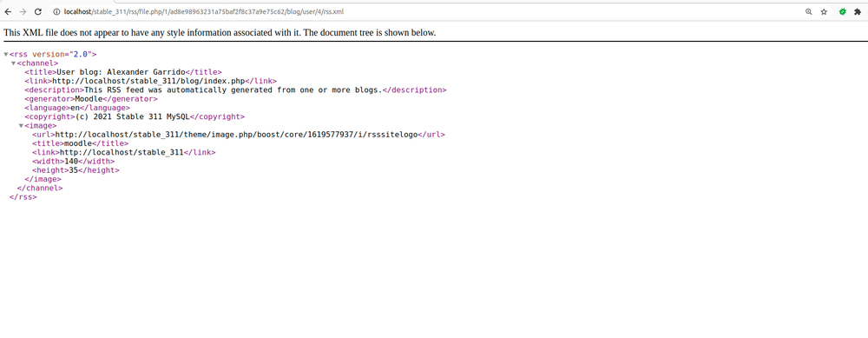The height and width of the screenshot is (338, 868).
Task: Click the 'This XML file does not appear' notice
Action: (220, 33)
